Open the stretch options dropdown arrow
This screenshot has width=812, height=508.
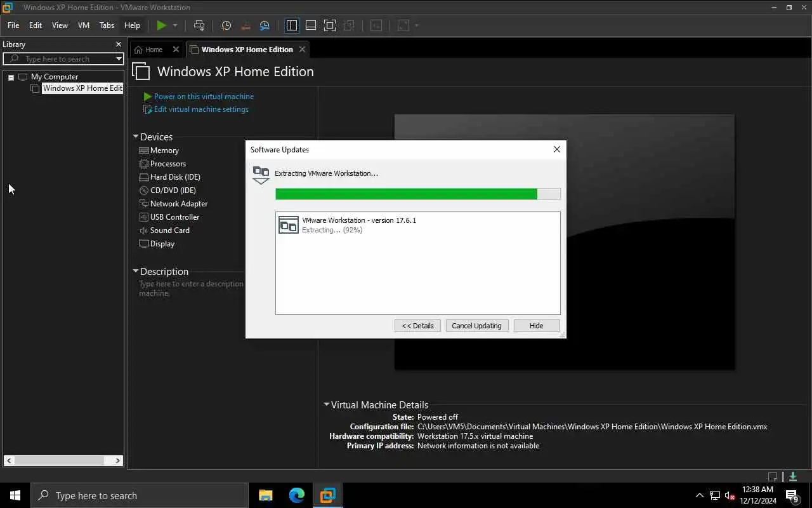click(417, 25)
